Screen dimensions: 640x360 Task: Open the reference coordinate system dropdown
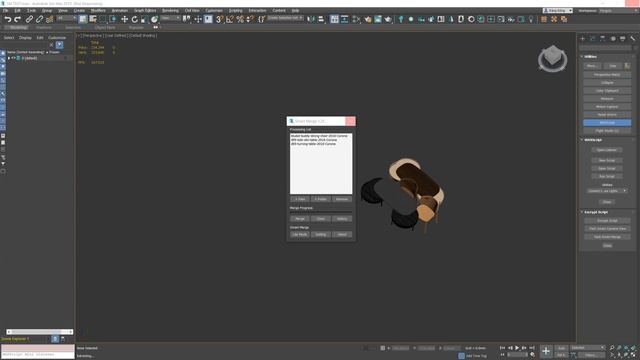pyautogui.click(x=170, y=18)
